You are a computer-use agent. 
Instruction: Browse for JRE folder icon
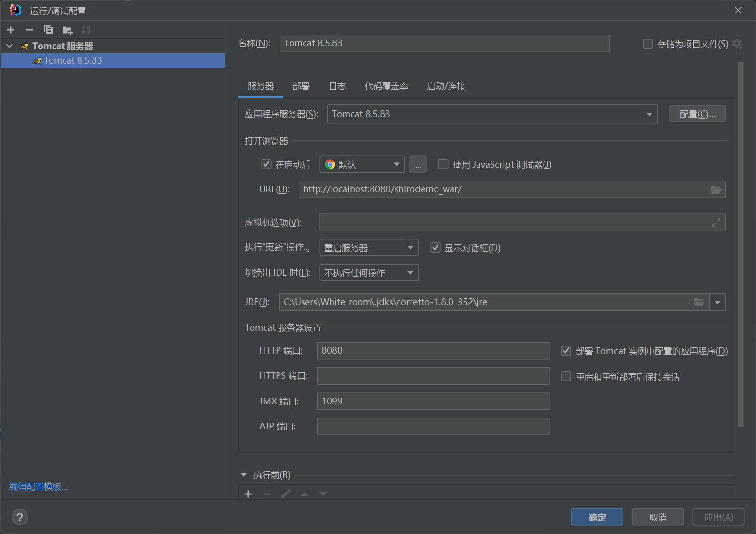[699, 302]
